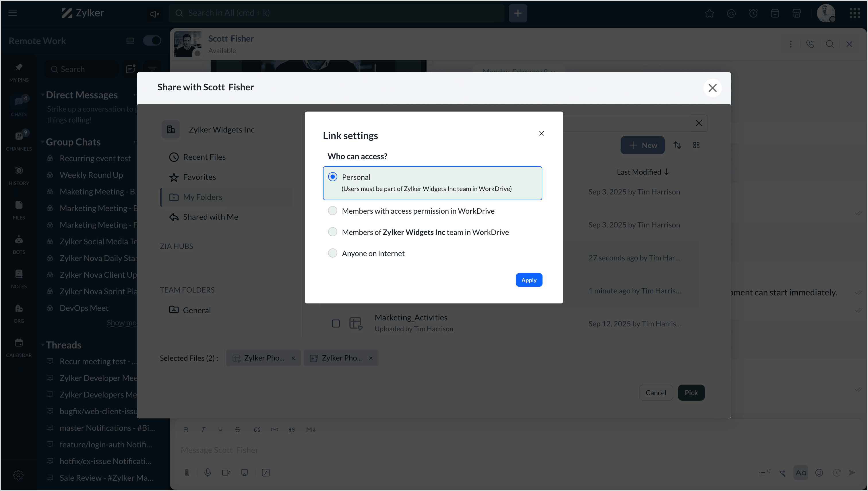Open Recent Files in sidebar
This screenshot has width=868, height=491.
204,157
